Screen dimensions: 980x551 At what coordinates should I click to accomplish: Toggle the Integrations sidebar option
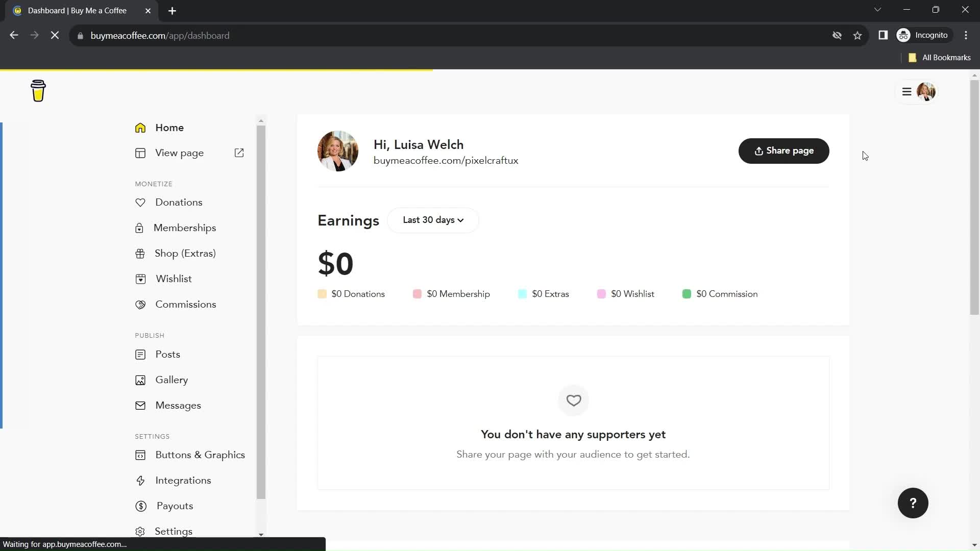(183, 481)
